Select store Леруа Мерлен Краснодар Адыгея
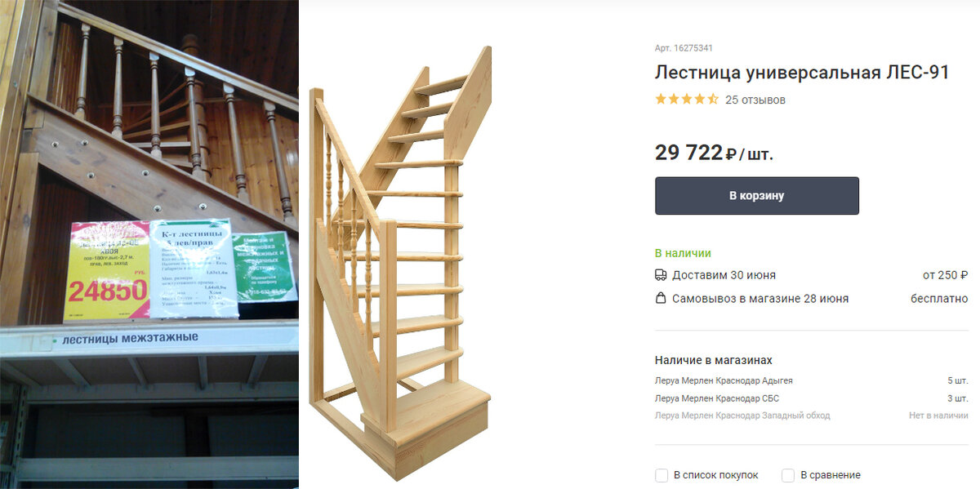 [724, 381]
